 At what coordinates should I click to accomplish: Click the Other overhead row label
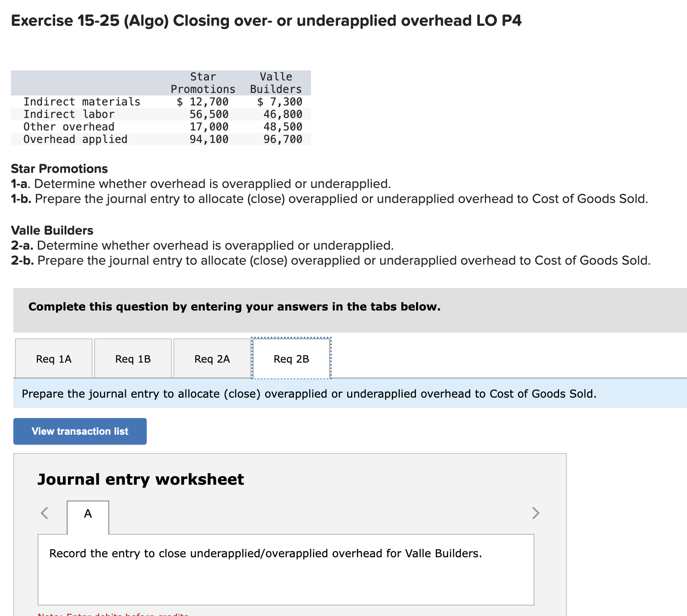[69, 127]
